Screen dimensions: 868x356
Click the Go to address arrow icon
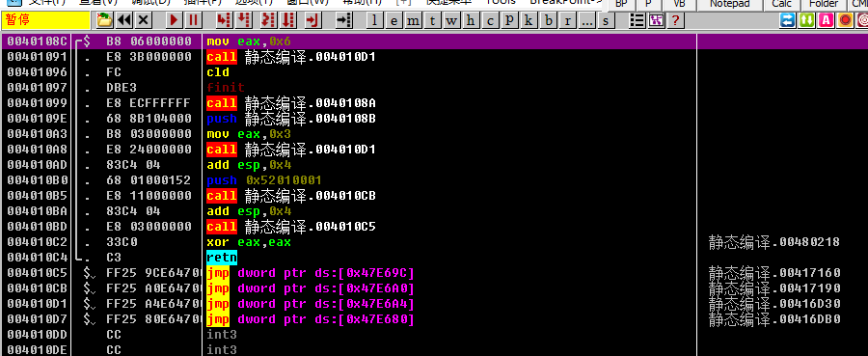click(x=344, y=21)
